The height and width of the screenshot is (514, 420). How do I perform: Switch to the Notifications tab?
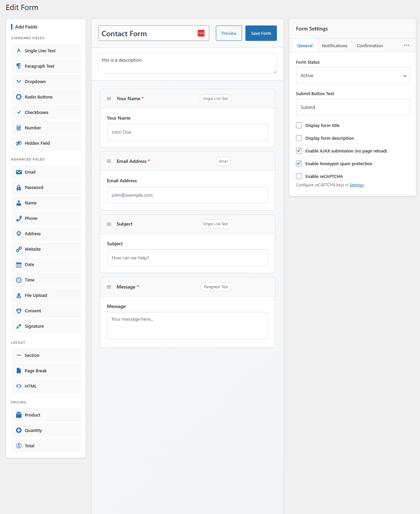(334, 46)
